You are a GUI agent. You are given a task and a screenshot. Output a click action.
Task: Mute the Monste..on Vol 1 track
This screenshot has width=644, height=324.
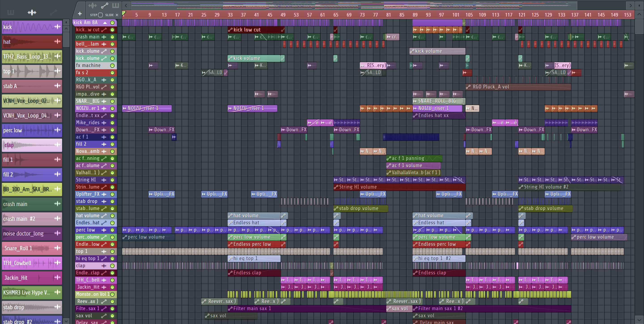112,294
